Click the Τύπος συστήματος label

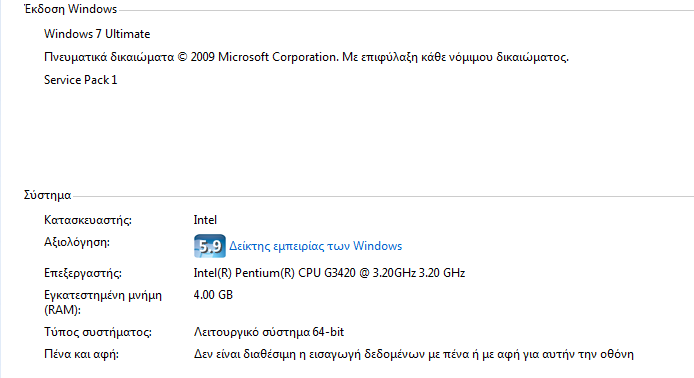pyautogui.click(x=98, y=332)
